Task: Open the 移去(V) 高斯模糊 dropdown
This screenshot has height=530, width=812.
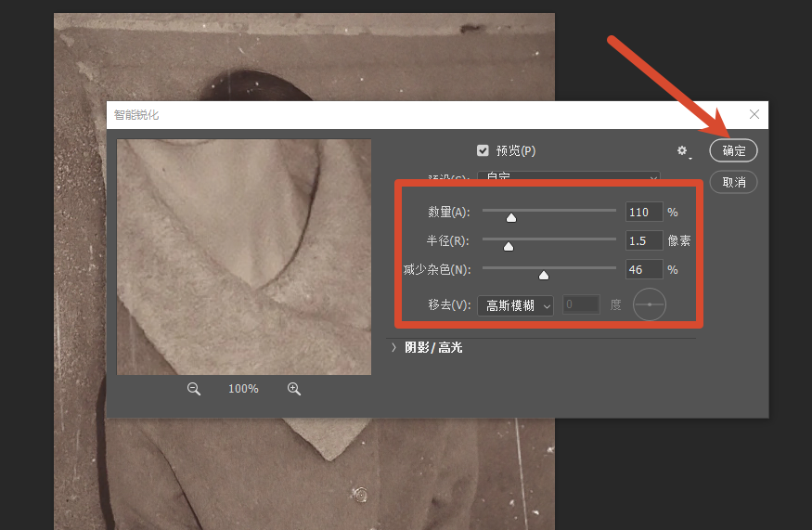Action: [x=515, y=305]
